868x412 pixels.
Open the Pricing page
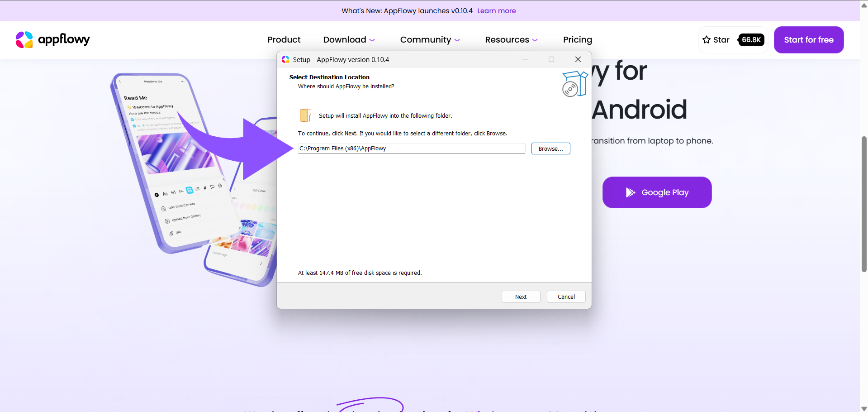point(577,40)
